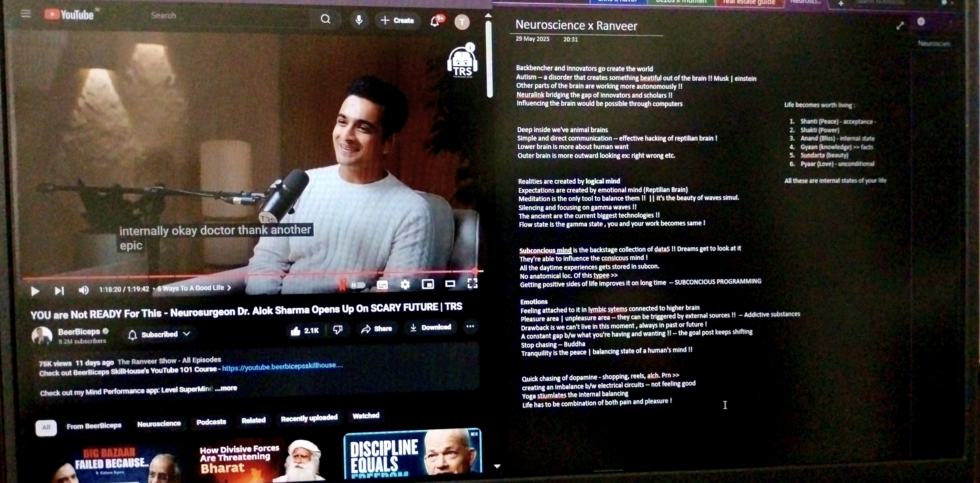980x483 pixels.
Task: Toggle subtitles closed captions button
Action: pyautogui.click(x=382, y=285)
